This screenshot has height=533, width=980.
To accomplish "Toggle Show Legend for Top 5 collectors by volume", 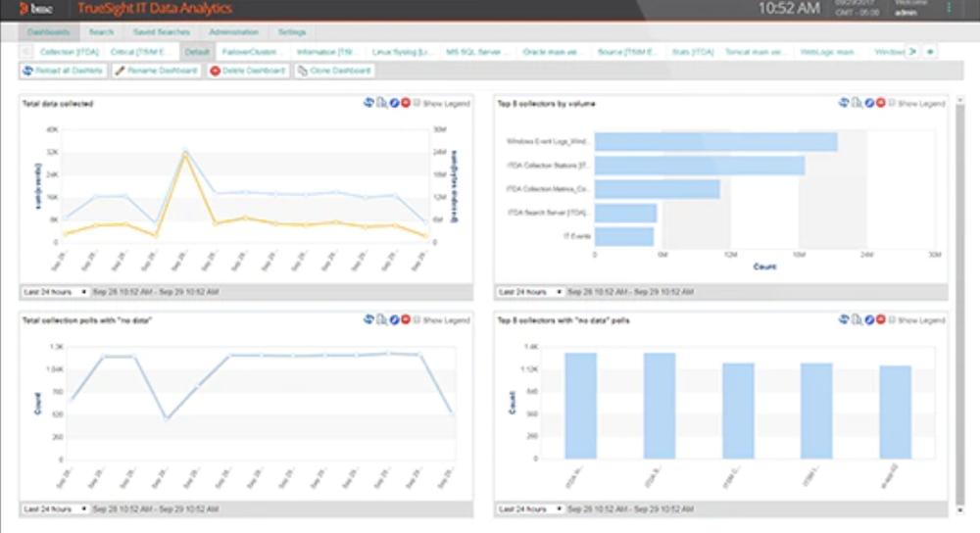I will [x=892, y=103].
